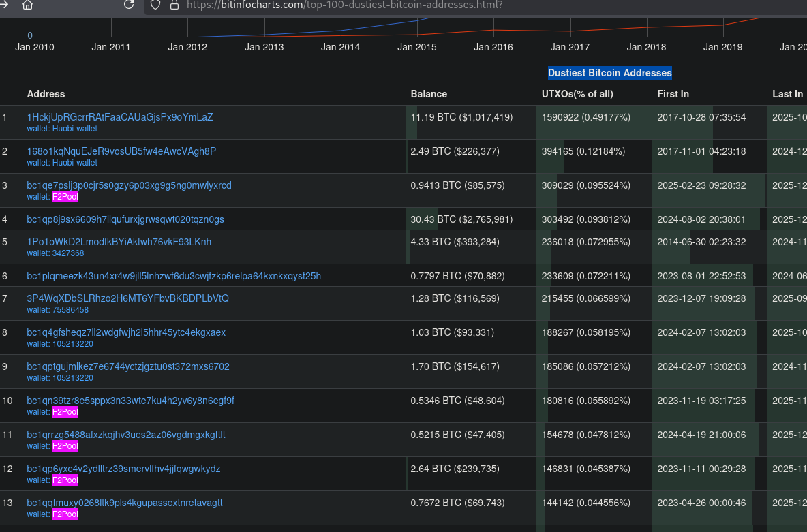Select balance 1.70 BTC ($154,617)
Image resolution: width=807 pixels, height=532 pixels.
tap(455, 366)
